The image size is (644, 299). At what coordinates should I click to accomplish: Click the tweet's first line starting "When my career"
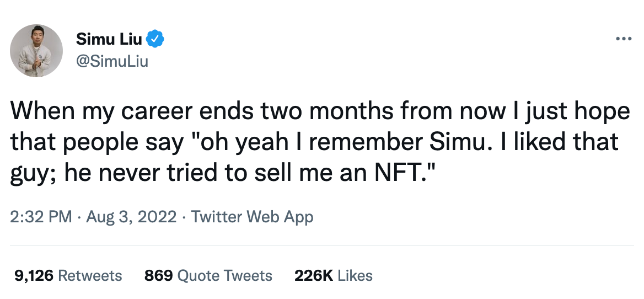(x=320, y=112)
